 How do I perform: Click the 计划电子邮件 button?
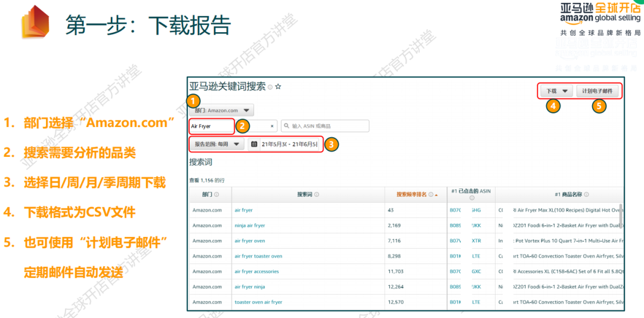(x=597, y=91)
